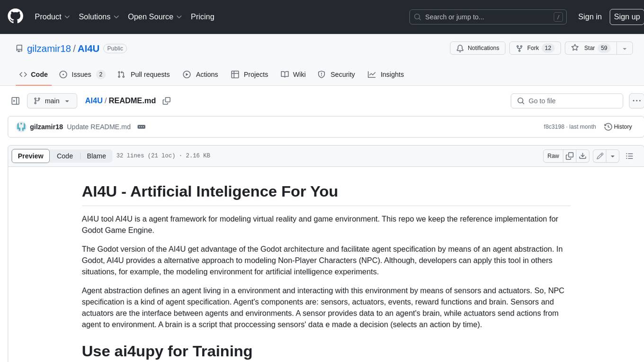View file History
This screenshot has height=362, width=644.
tap(618, 127)
